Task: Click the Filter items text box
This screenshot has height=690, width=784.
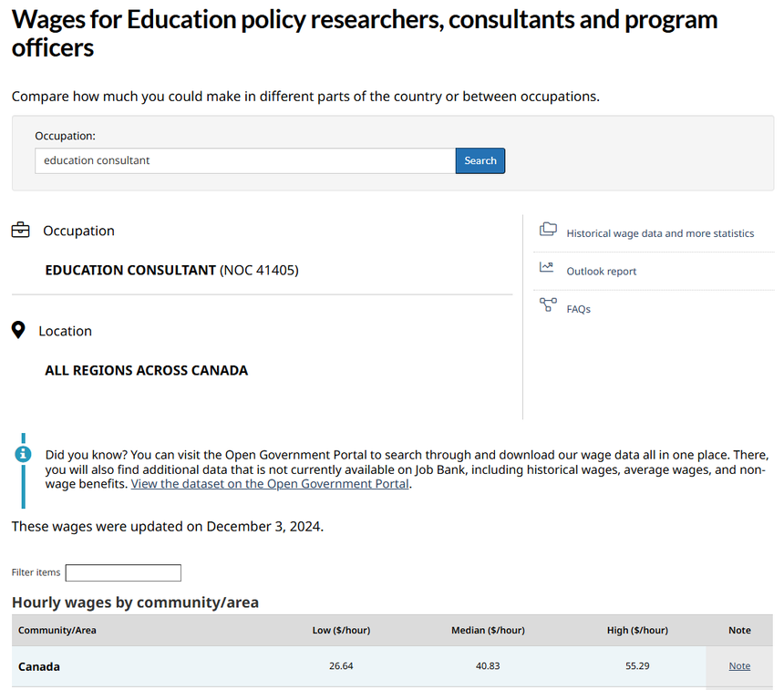Action: click(123, 572)
